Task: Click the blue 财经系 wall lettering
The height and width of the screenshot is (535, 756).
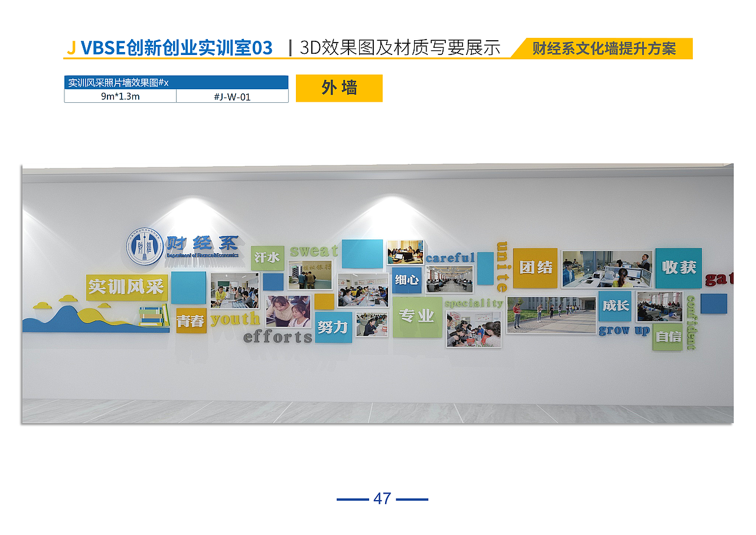Action: point(202,243)
